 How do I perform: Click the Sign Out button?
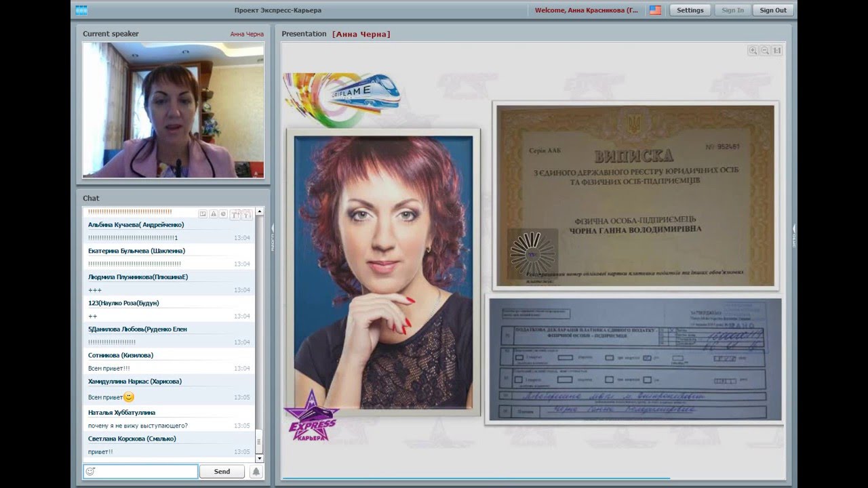pyautogui.click(x=773, y=10)
